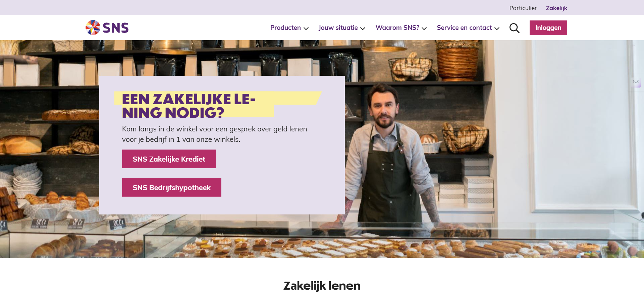Click the SNS wordmark text
The width and height of the screenshot is (644, 294).
click(x=116, y=28)
